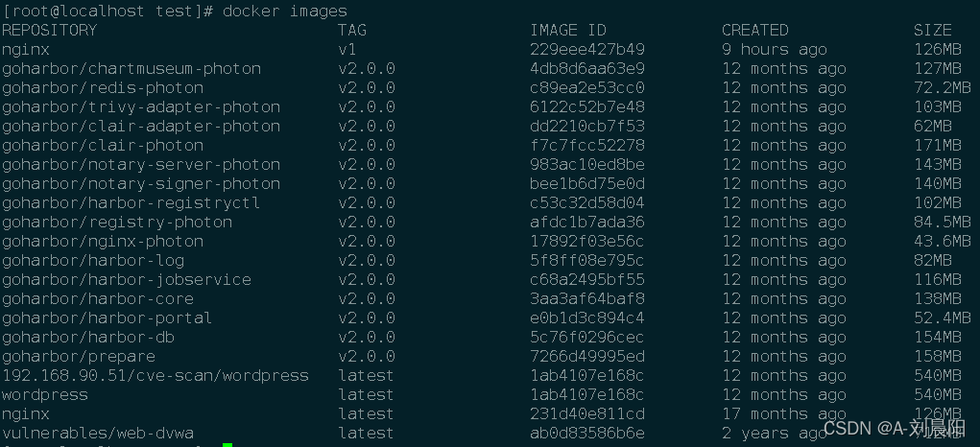
Task: Click the 'docker images' command text
Action: click(x=284, y=12)
